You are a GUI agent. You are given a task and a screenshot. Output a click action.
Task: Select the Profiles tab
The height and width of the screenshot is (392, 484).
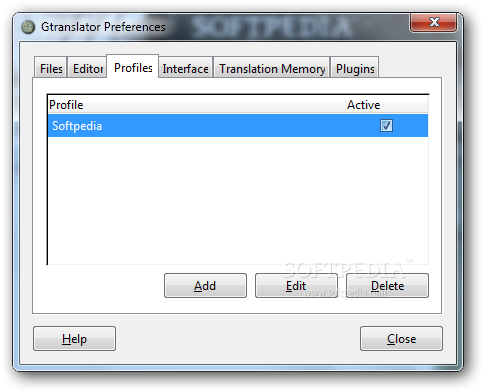[x=133, y=67]
